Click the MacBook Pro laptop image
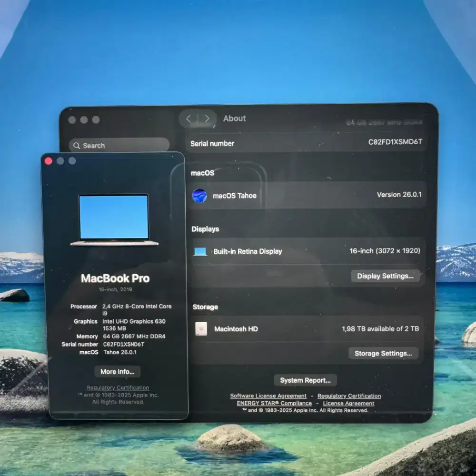476x476 pixels. pos(114,219)
